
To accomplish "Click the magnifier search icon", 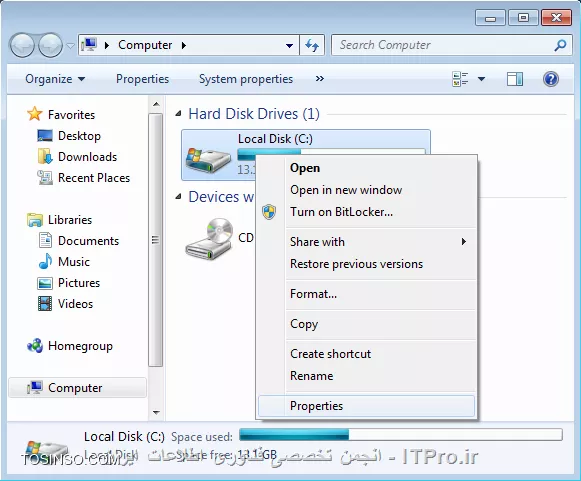I will tap(560, 45).
